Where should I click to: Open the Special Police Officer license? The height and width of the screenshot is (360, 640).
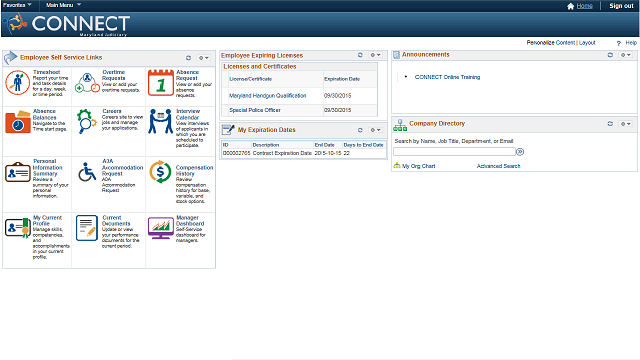click(255, 110)
